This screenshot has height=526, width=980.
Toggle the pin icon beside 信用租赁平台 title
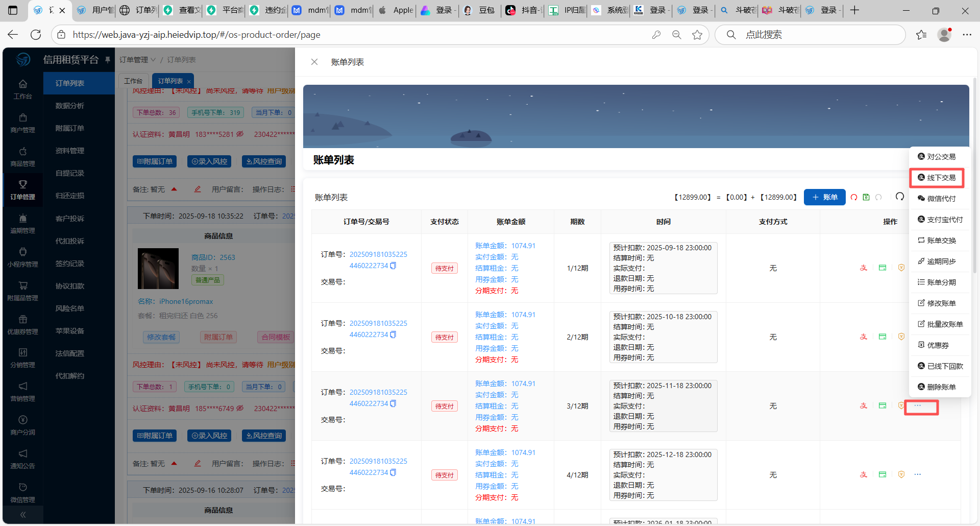pyautogui.click(x=108, y=60)
